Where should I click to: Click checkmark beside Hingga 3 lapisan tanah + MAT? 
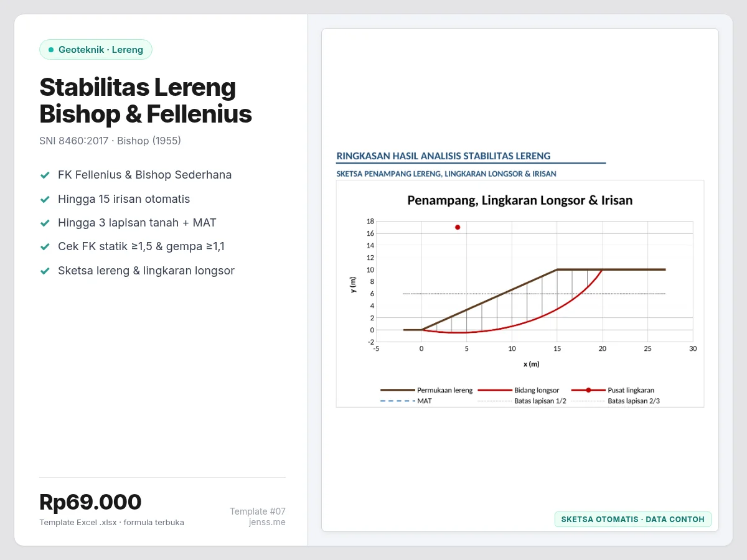tap(45, 223)
